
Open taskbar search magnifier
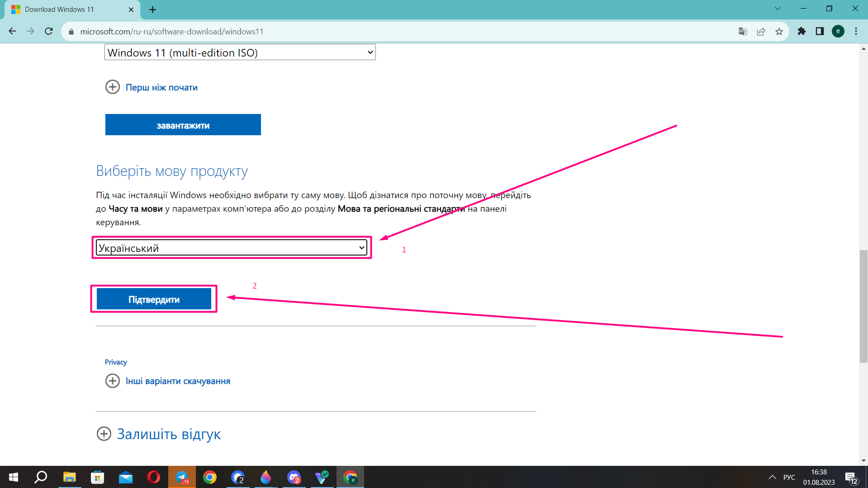point(41,477)
